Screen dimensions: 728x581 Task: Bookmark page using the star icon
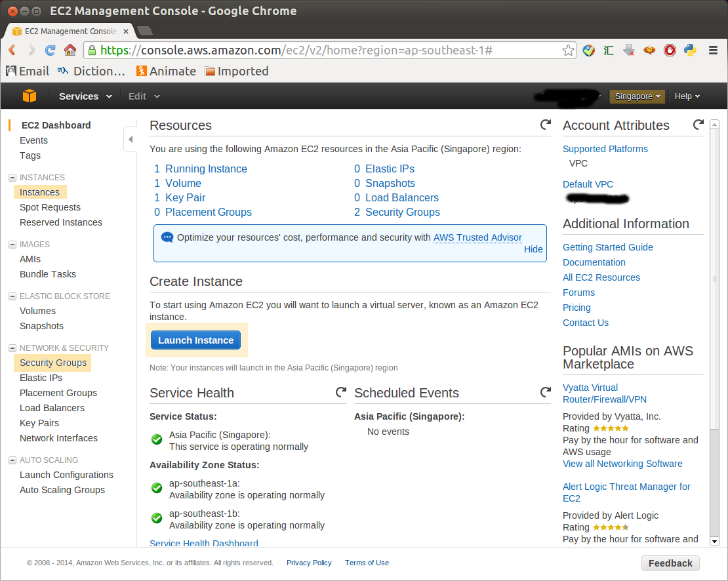coord(568,50)
